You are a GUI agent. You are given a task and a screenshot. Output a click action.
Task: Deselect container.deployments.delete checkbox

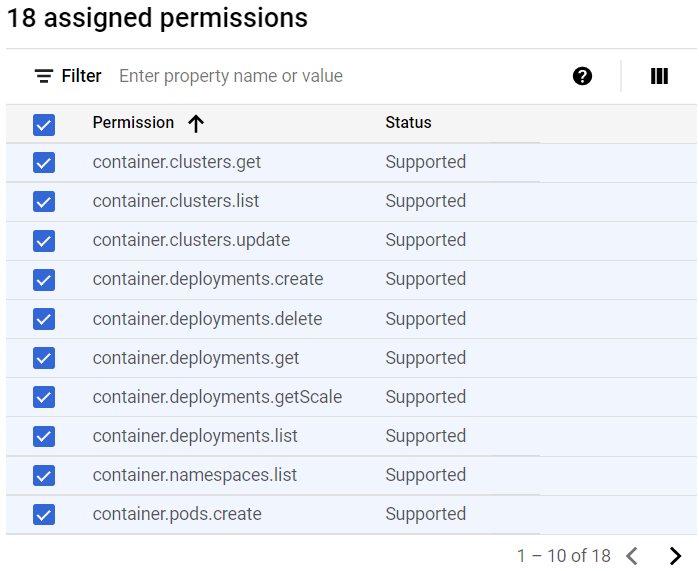click(44, 319)
